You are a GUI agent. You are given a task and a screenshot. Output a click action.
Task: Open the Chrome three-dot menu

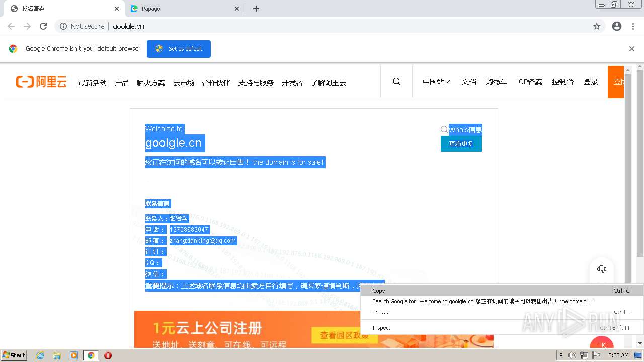[633, 26]
